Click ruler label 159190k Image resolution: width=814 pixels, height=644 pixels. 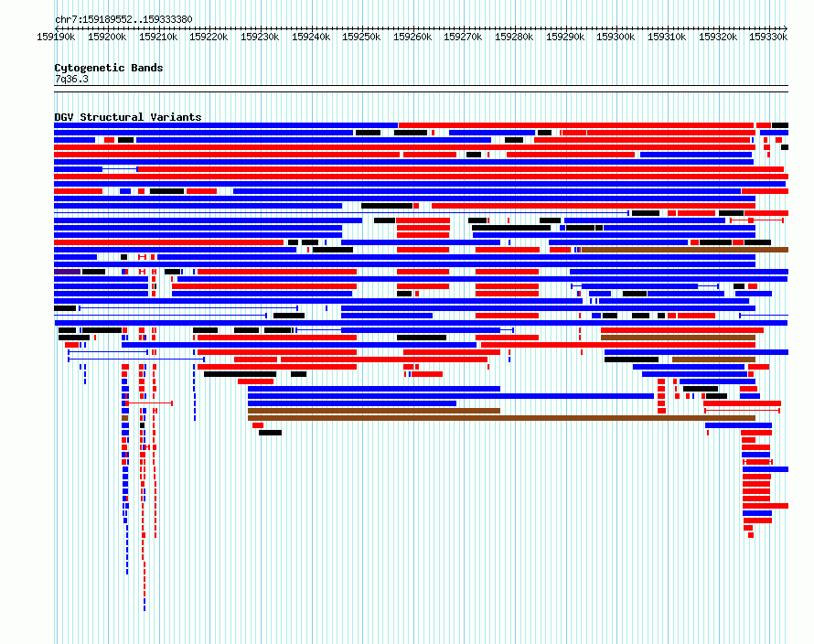pos(56,37)
